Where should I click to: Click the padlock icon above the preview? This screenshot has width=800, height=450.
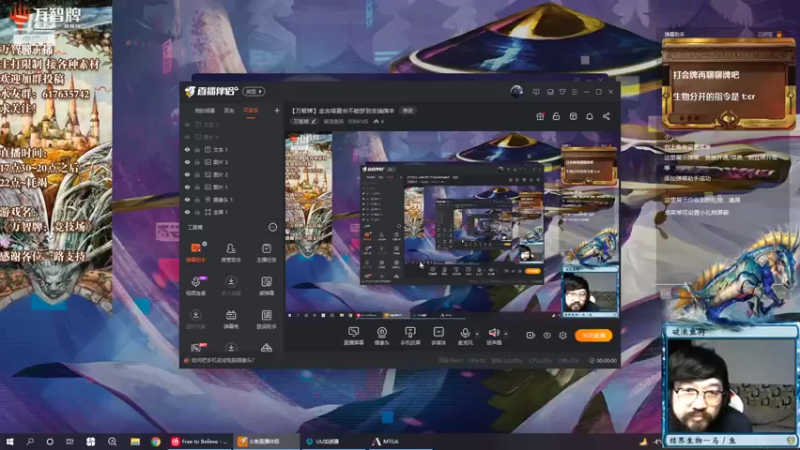(x=557, y=116)
